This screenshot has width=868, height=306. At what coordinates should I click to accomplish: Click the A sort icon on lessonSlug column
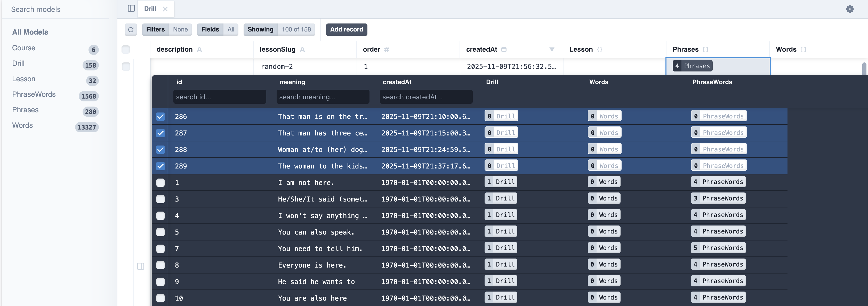coord(303,49)
